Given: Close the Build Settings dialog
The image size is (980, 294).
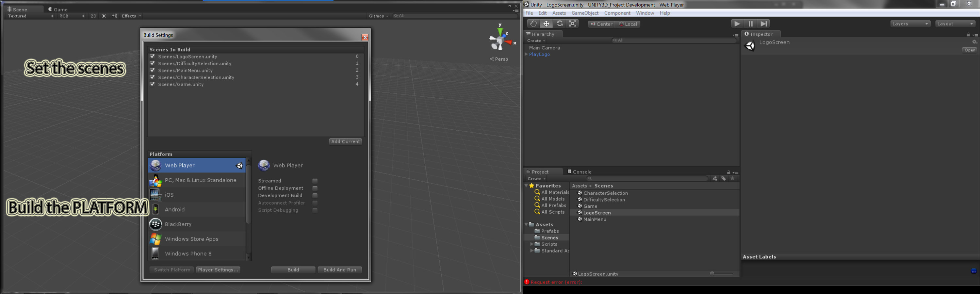Looking at the screenshot, I should pyautogui.click(x=365, y=37).
